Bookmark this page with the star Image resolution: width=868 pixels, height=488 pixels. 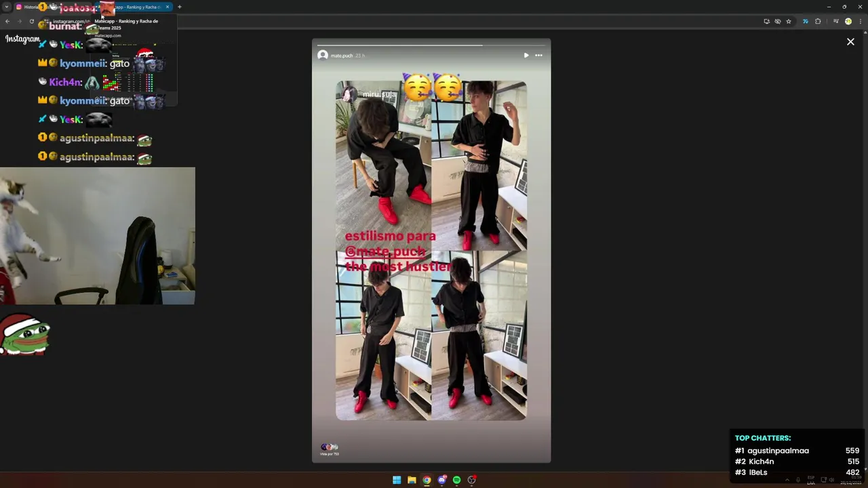coord(789,21)
